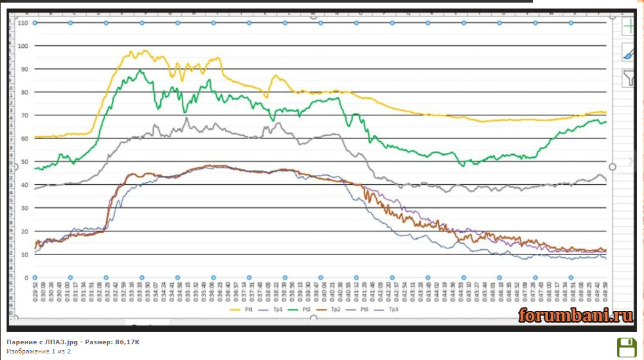Click the 0:49:59 time axis label
The width and height of the screenshot is (644, 360).
click(605, 292)
